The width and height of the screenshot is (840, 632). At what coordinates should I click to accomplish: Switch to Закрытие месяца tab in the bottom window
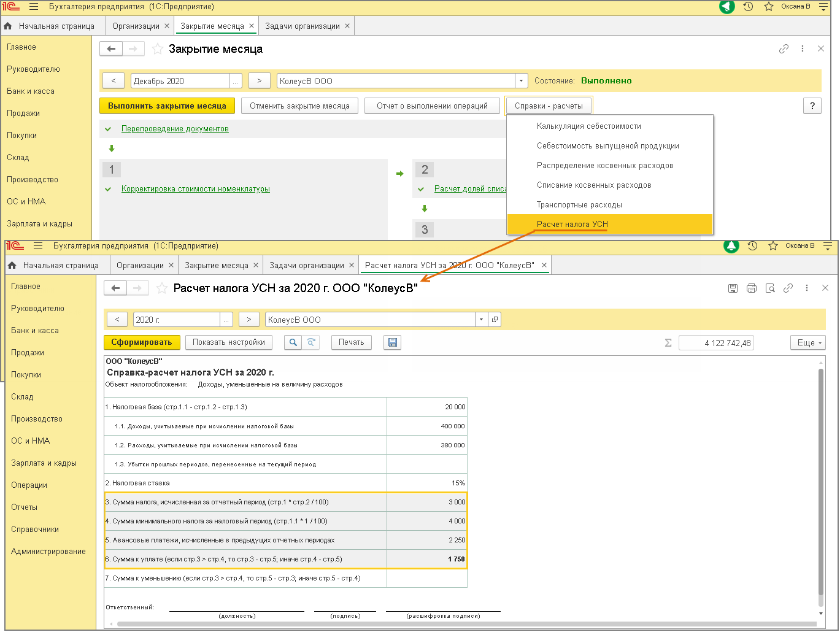click(217, 266)
